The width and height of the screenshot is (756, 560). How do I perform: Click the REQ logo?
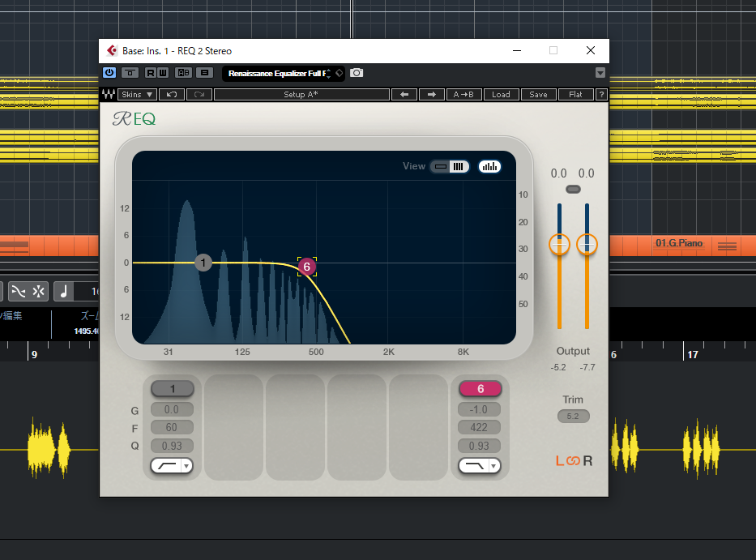pos(134,118)
